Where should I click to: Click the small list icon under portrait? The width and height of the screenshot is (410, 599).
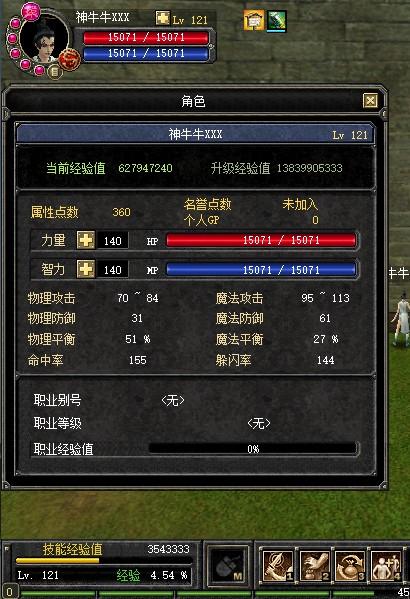(55, 71)
